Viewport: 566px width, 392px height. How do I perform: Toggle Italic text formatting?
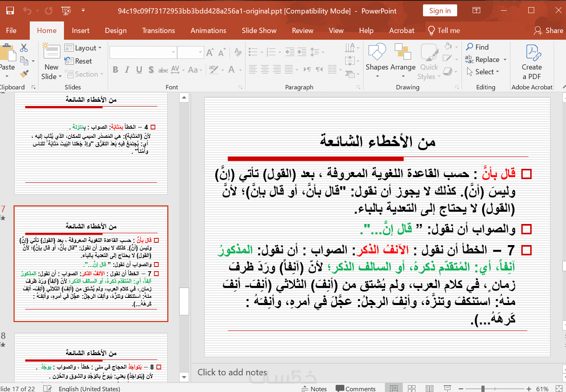[x=127, y=70]
